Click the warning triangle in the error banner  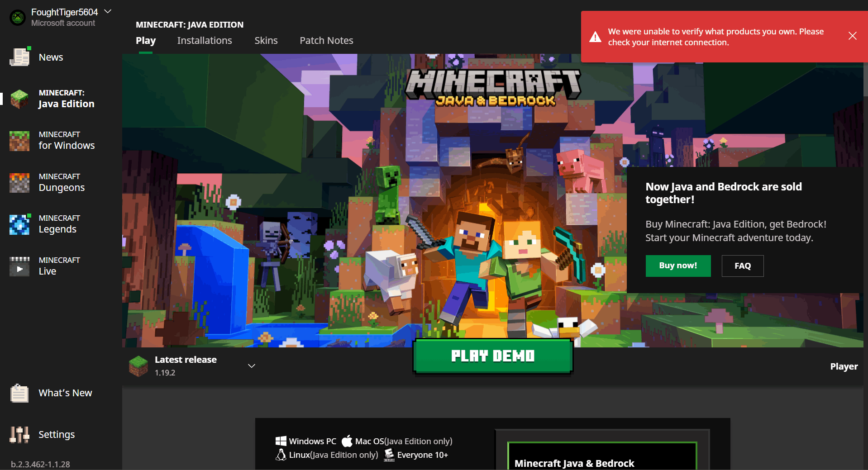596,37
